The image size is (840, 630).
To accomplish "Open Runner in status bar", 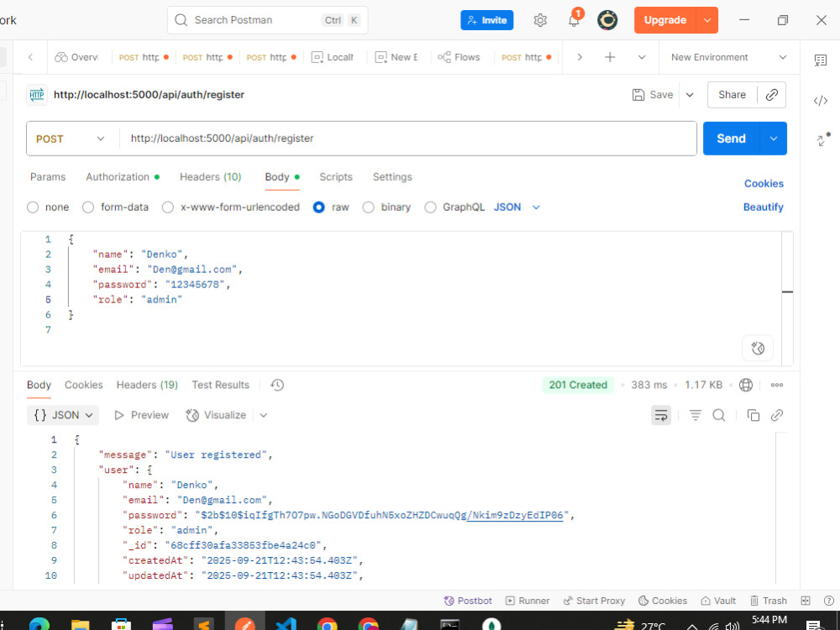I will pyautogui.click(x=528, y=601).
